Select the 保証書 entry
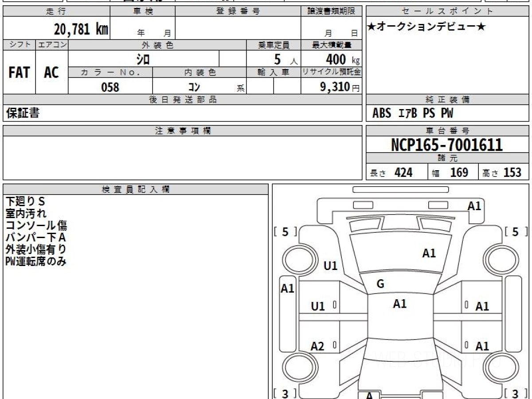The height and width of the screenshot is (399, 532). pos(23,113)
